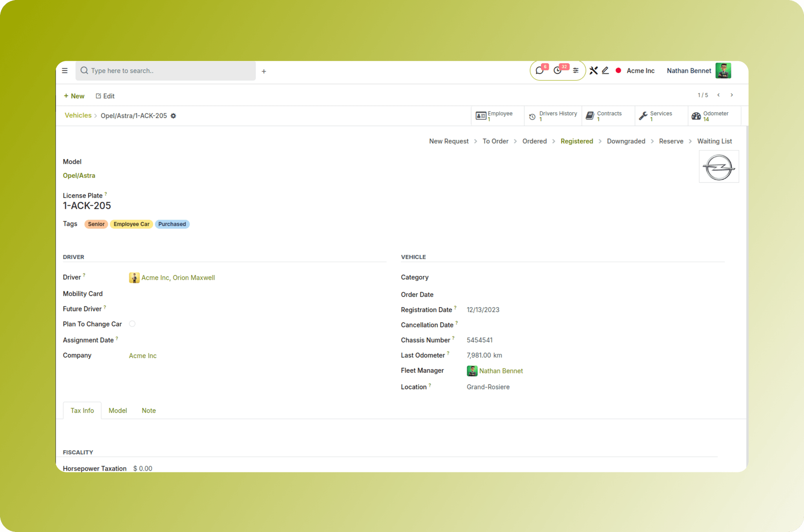Open the Acme Inc company switcher
The width and height of the screenshot is (804, 532).
[x=640, y=71]
